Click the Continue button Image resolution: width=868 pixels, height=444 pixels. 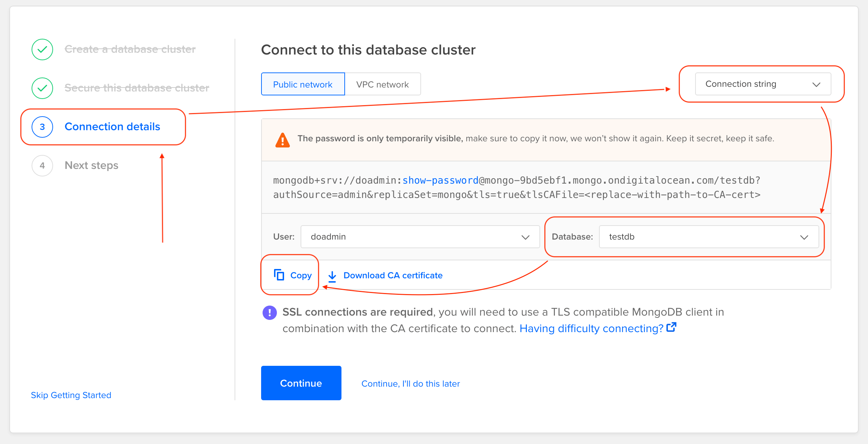point(301,383)
